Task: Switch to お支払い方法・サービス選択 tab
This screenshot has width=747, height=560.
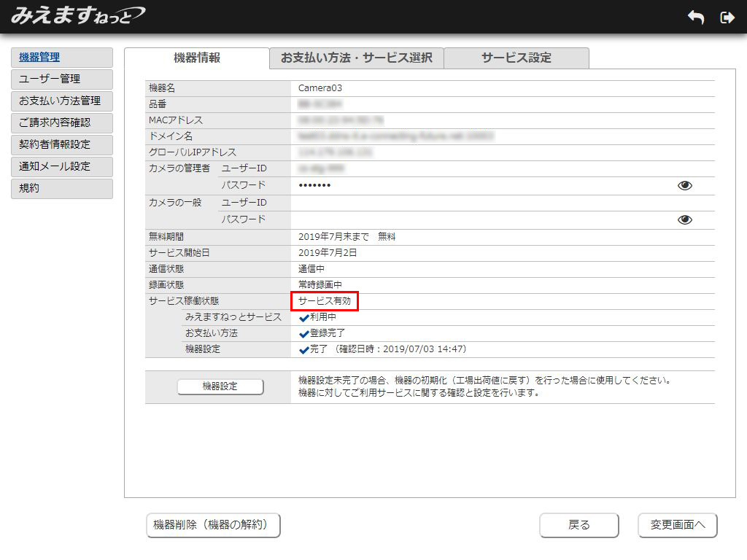Action: [x=356, y=58]
